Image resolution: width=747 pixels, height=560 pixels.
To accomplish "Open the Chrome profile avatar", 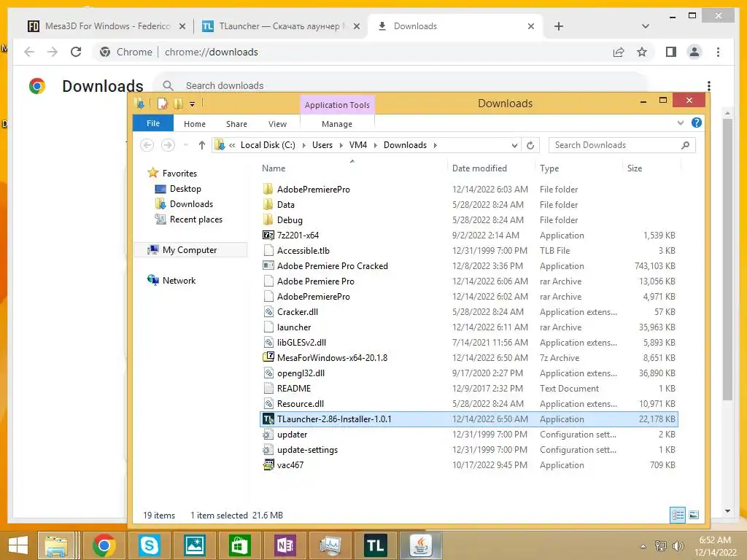I will [x=694, y=52].
